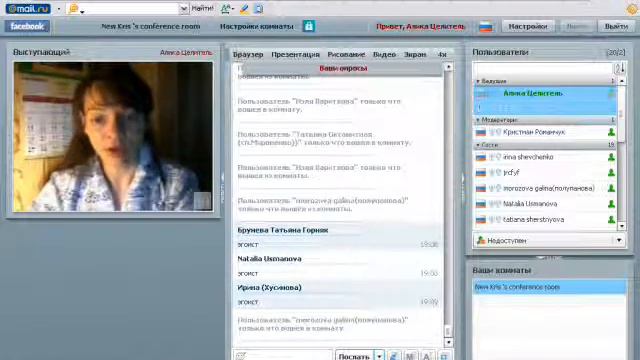Open the text size tool in toolbar

tap(226, 9)
